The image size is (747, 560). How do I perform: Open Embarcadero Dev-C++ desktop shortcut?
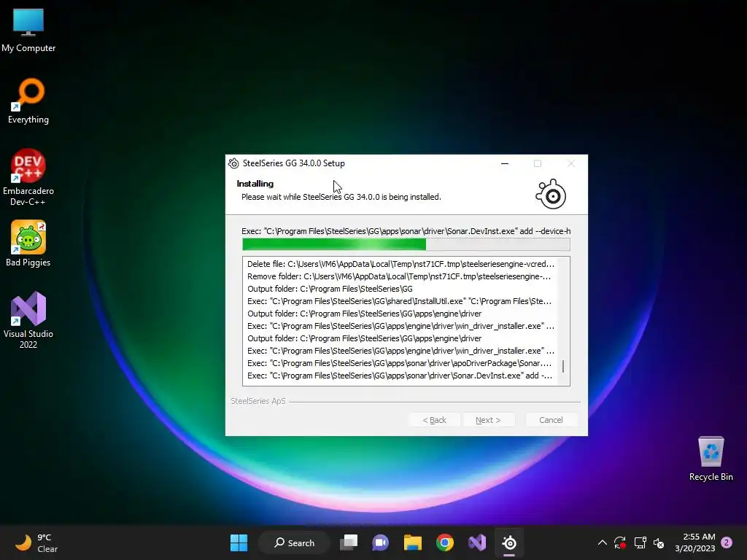(x=28, y=177)
